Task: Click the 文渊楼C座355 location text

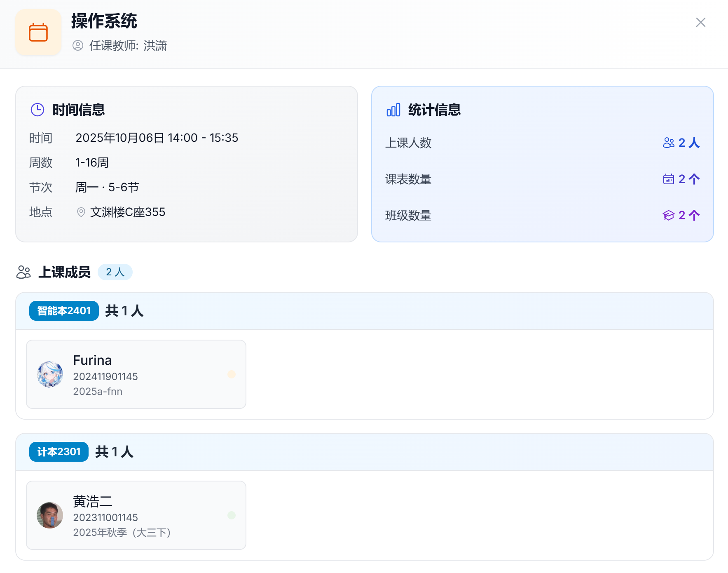Action: click(128, 212)
